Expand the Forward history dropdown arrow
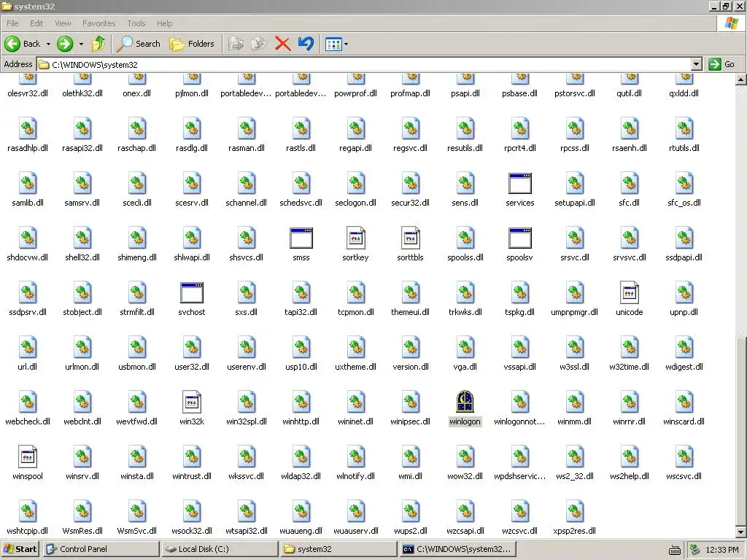747x560 pixels. [81, 44]
